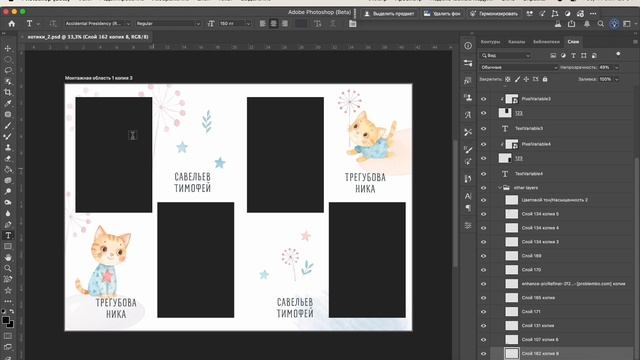The image size is (640, 360).
Task: Toggle text orientation icon
Action: (53, 24)
